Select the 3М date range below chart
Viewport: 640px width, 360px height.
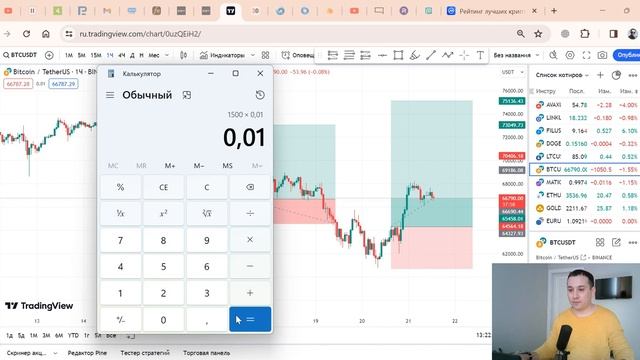tap(46, 336)
